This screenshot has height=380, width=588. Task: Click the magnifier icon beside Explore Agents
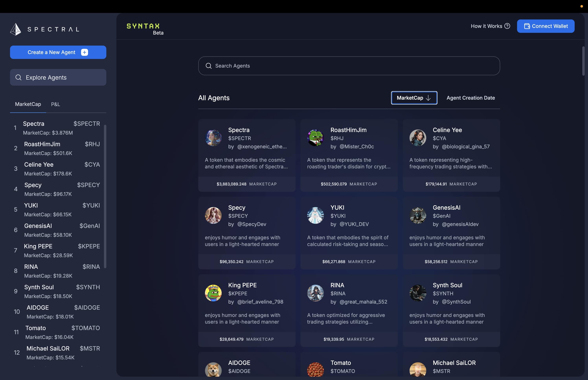[x=18, y=77]
